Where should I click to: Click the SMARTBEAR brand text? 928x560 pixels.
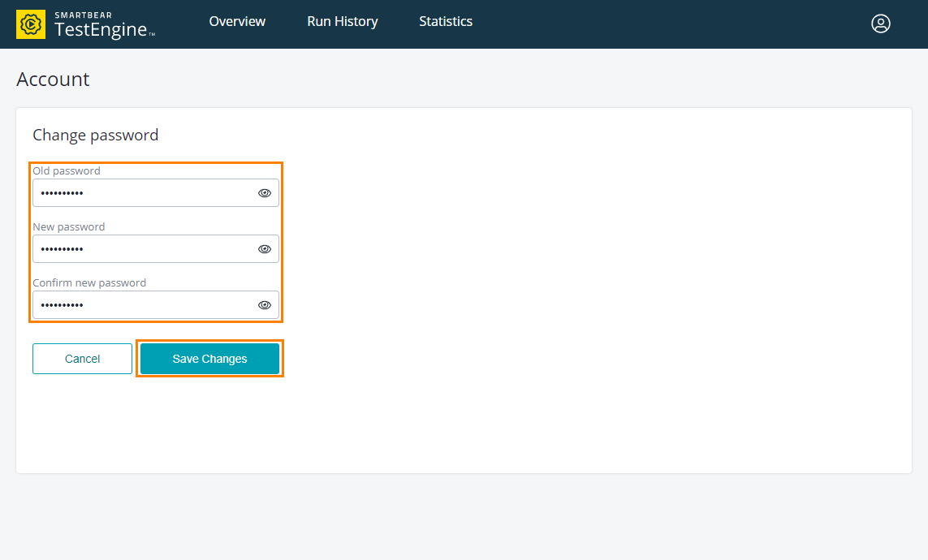(83, 15)
